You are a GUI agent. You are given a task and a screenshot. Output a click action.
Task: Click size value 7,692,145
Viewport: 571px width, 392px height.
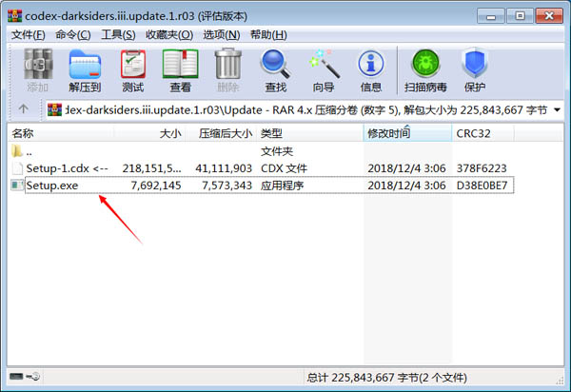click(x=156, y=186)
